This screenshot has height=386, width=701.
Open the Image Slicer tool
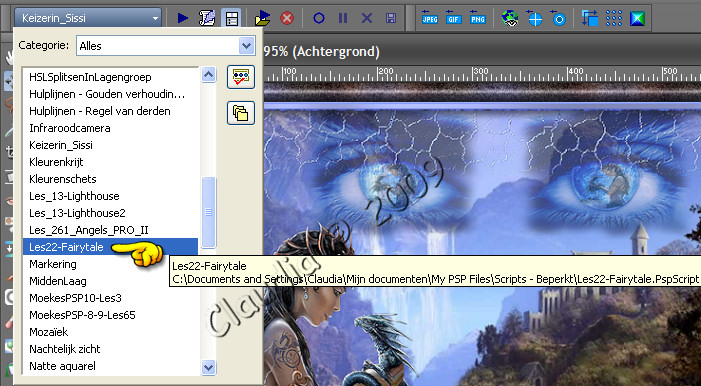click(x=534, y=18)
